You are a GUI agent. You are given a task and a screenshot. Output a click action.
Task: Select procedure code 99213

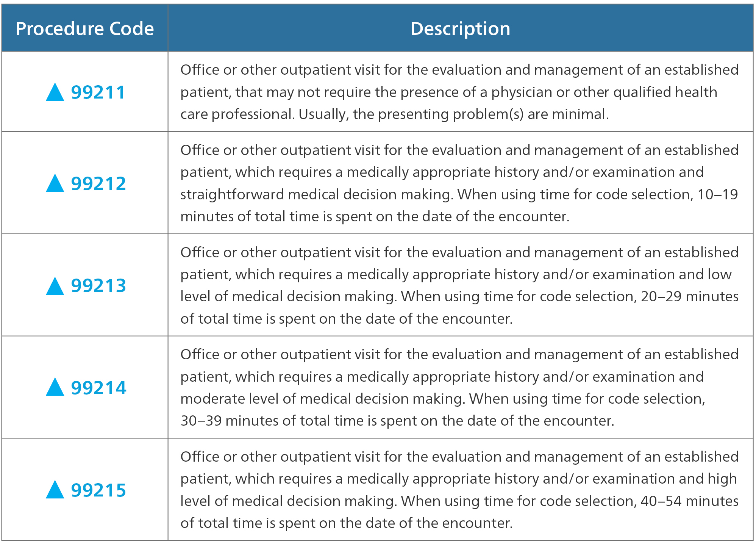98,285
